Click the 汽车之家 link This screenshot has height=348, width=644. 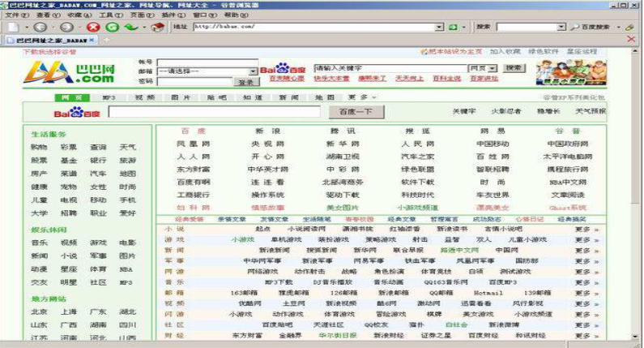click(x=418, y=157)
